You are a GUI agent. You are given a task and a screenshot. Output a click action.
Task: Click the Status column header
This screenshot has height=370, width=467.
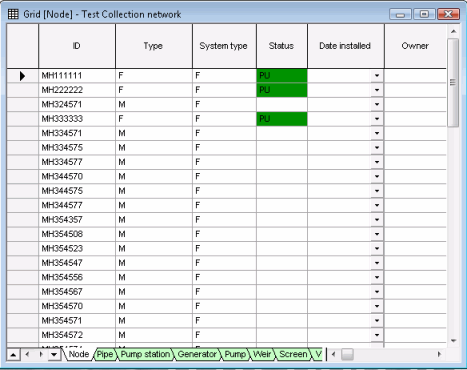(282, 46)
